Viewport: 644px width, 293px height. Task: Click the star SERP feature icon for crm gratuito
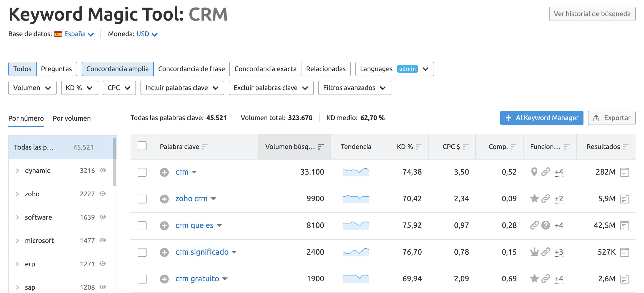[534, 279]
